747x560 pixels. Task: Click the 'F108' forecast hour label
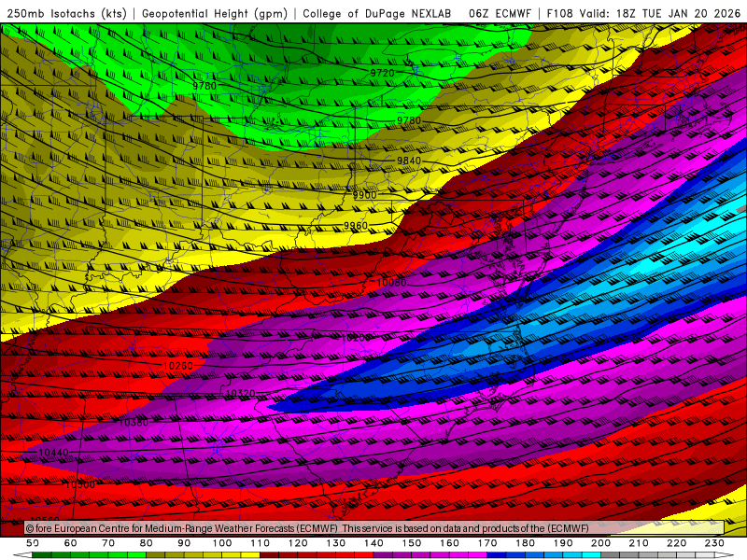pyautogui.click(x=559, y=14)
